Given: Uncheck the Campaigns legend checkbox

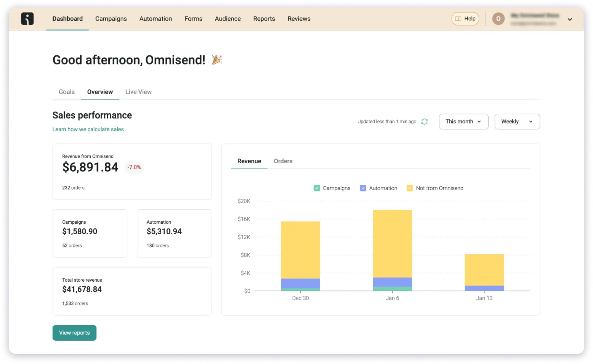Looking at the screenshot, I should [317, 188].
